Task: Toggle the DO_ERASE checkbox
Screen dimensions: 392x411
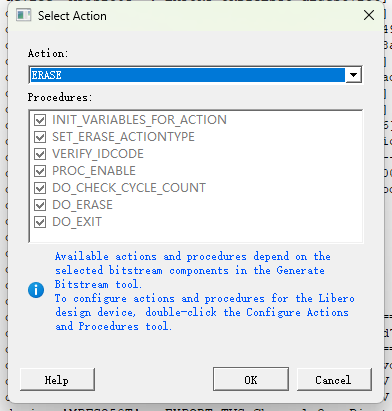Action: (x=40, y=205)
